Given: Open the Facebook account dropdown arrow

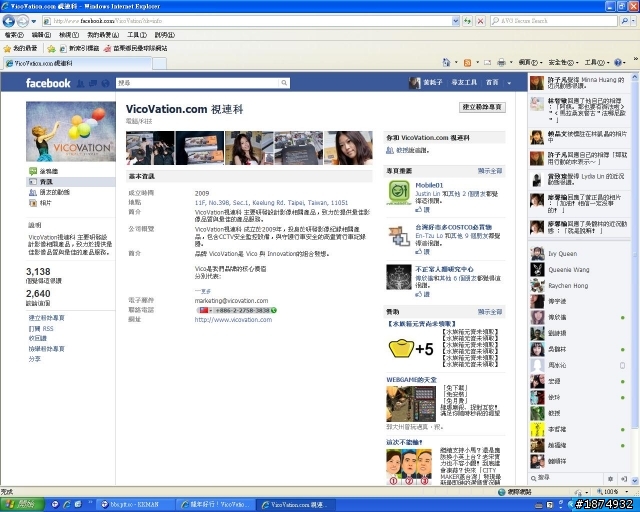Looking at the screenshot, I should pos(509,83).
